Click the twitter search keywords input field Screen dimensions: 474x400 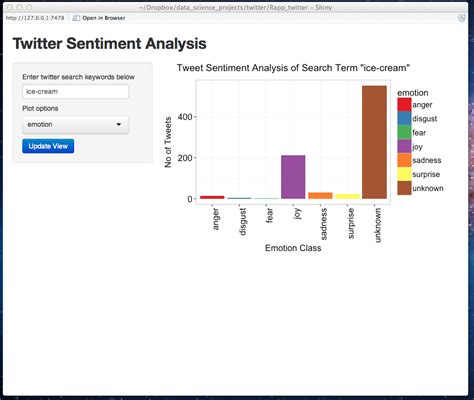point(75,91)
